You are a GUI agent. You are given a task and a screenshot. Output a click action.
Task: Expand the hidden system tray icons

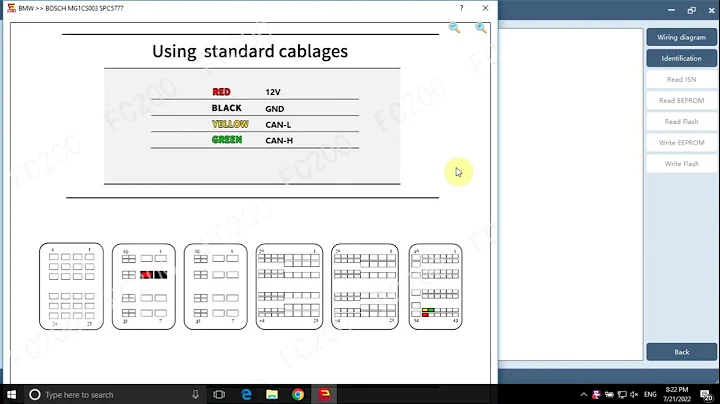pos(584,394)
